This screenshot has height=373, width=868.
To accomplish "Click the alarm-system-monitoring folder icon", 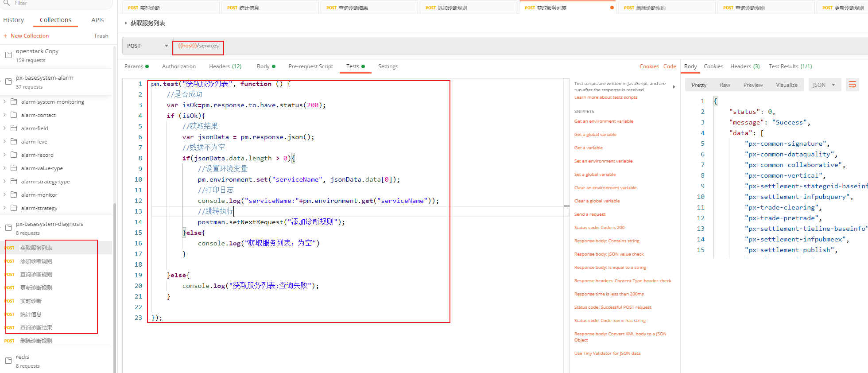I will pyautogui.click(x=14, y=101).
